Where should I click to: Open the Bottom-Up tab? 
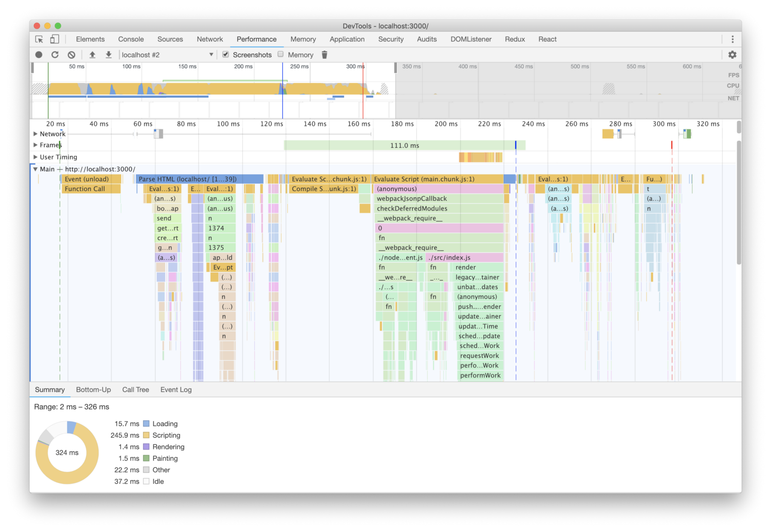(x=93, y=389)
